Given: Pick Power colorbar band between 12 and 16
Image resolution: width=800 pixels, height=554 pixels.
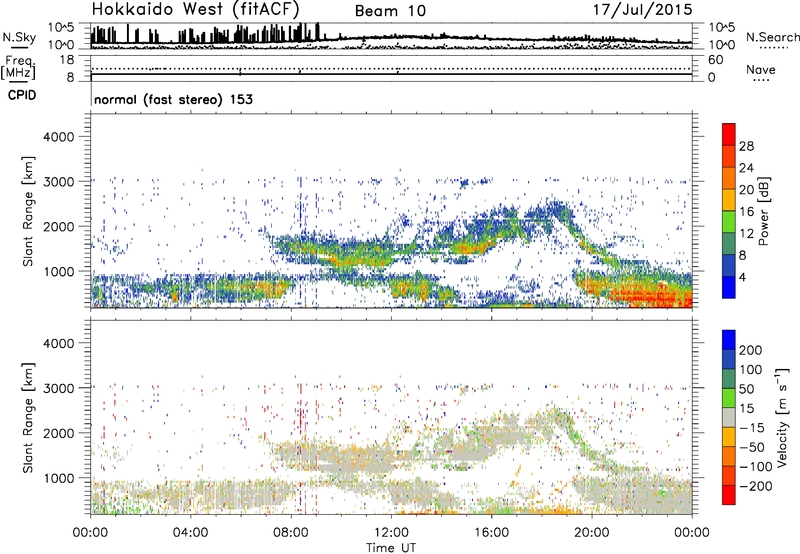Looking at the screenshot, I should 729,222.
